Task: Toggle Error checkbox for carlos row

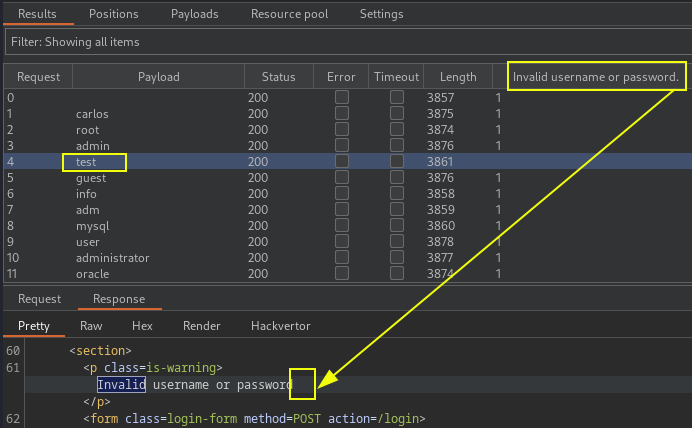Action: [x=342, y=113]
